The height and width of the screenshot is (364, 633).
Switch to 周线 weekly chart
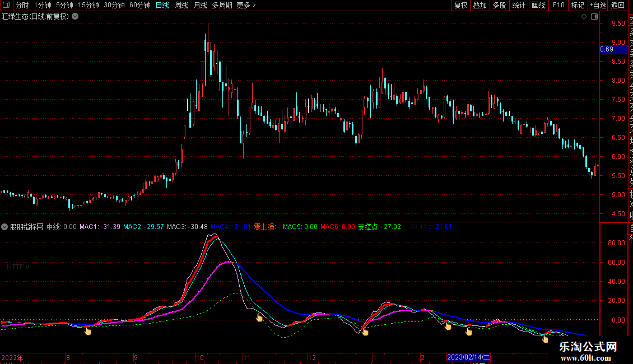point(181,5)
